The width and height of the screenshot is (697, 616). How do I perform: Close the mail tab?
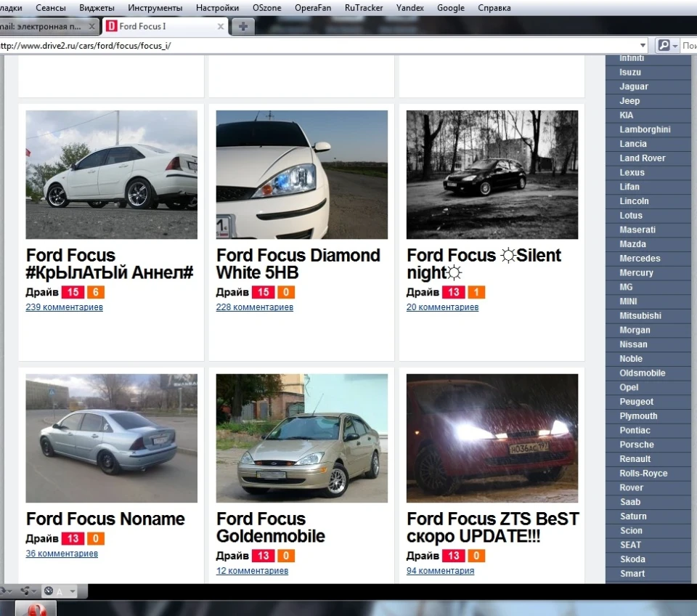click(91, 27)
